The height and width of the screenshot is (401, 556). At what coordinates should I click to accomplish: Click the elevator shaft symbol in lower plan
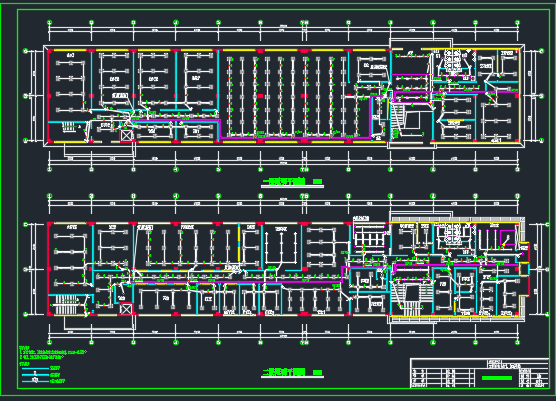[126, 308]
